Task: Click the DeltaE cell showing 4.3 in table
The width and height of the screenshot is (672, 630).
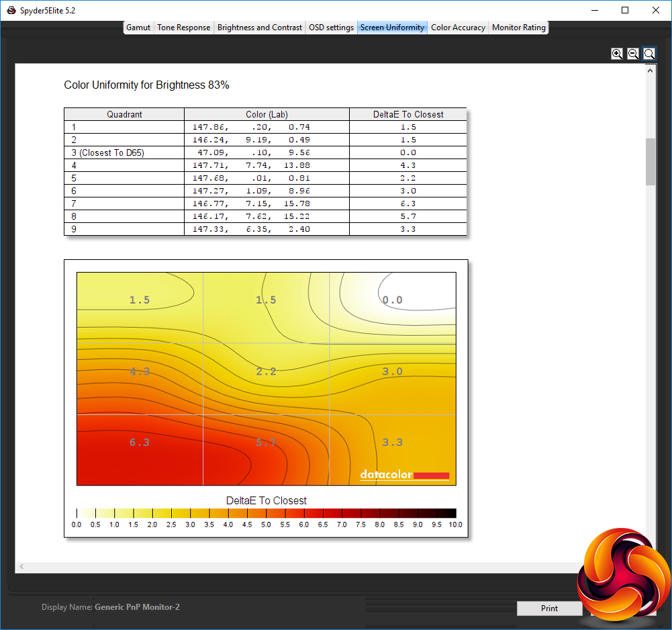Action: (x=408, y=165)
